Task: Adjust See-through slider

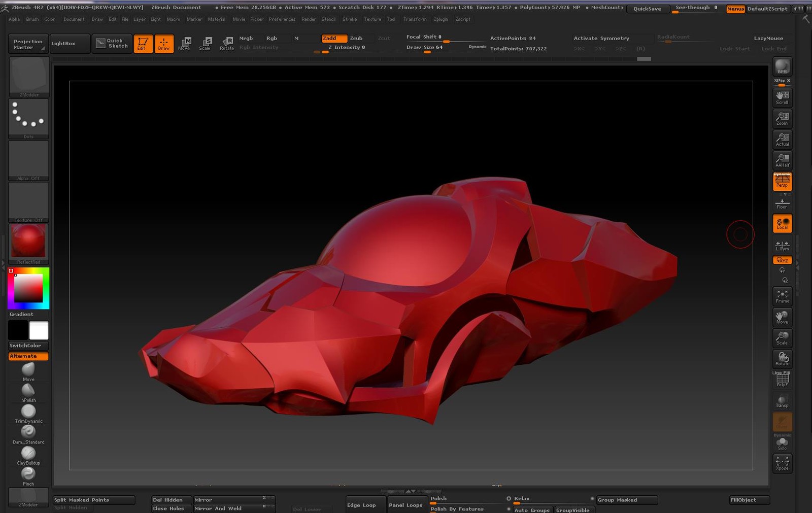Action: [696, 9]
